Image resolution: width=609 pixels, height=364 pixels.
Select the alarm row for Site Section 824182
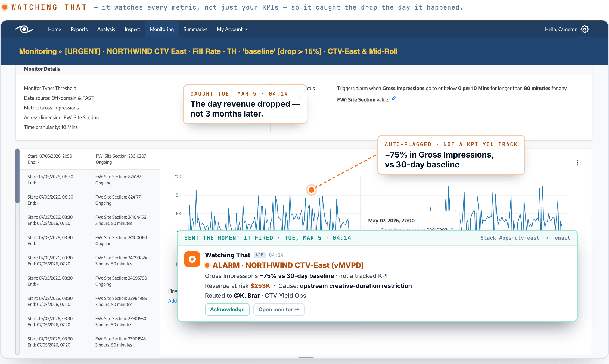point(90,180)
